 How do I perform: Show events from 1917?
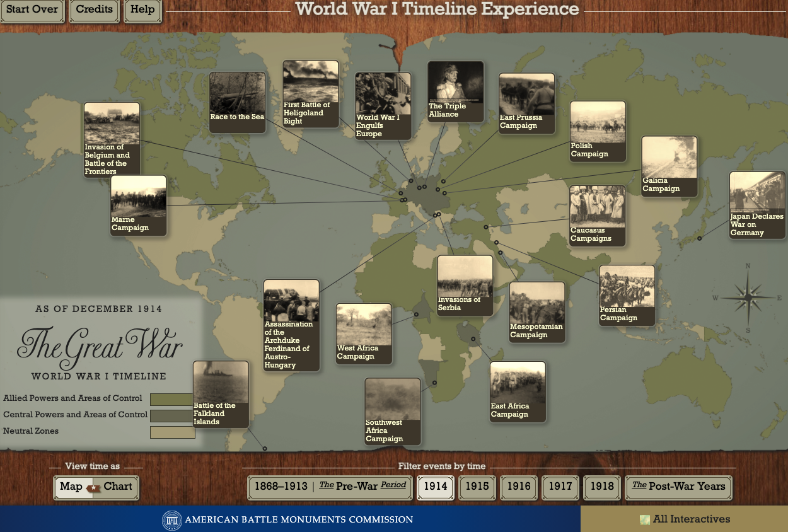click(x=560, y=487)
